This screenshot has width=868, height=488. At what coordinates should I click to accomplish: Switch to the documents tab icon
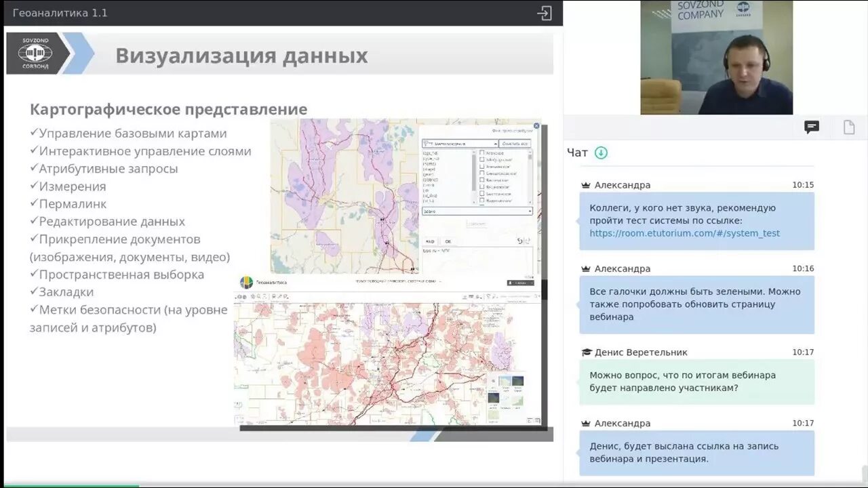(x=849, y=127)
